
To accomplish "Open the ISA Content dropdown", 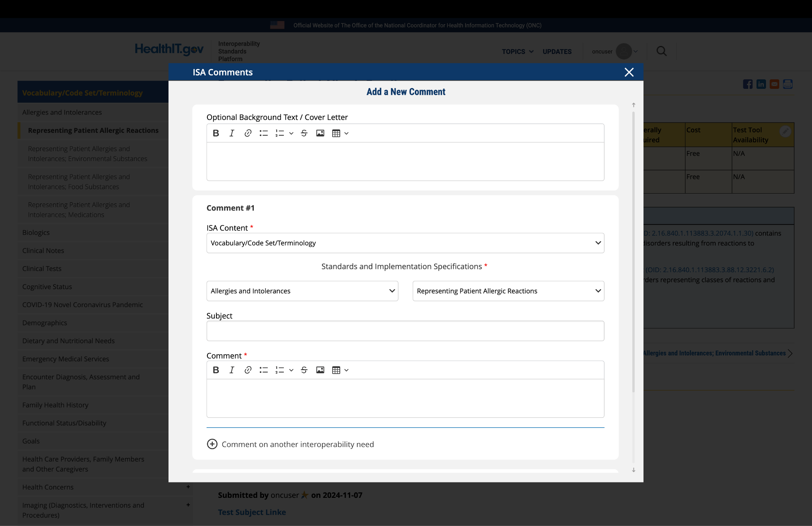I will click(x=405, y=243).
